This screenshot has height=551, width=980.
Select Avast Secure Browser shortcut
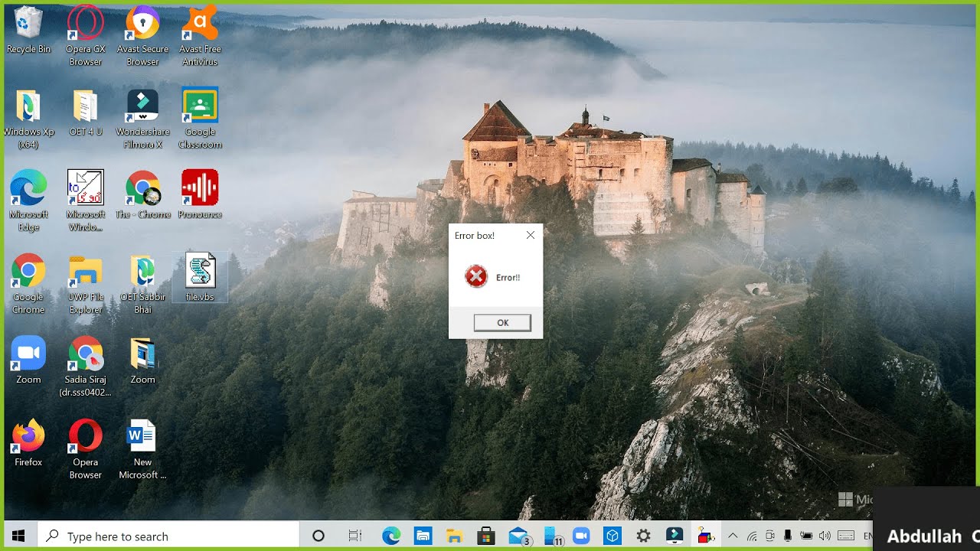142,36
